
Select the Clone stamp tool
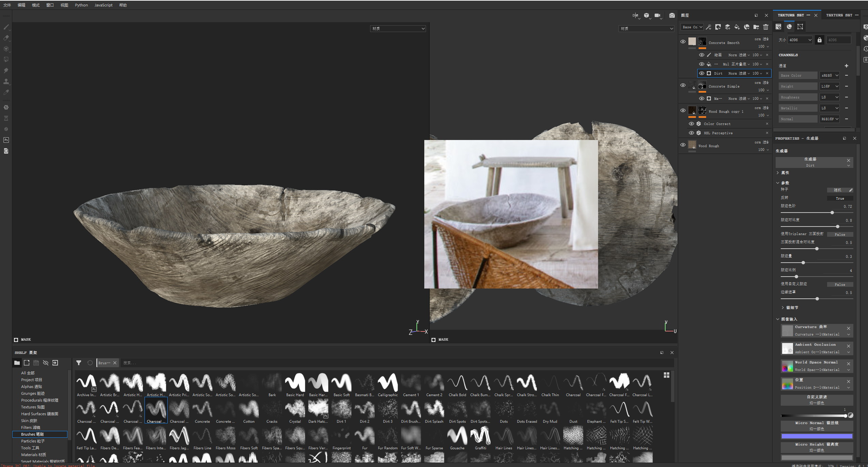6,81
